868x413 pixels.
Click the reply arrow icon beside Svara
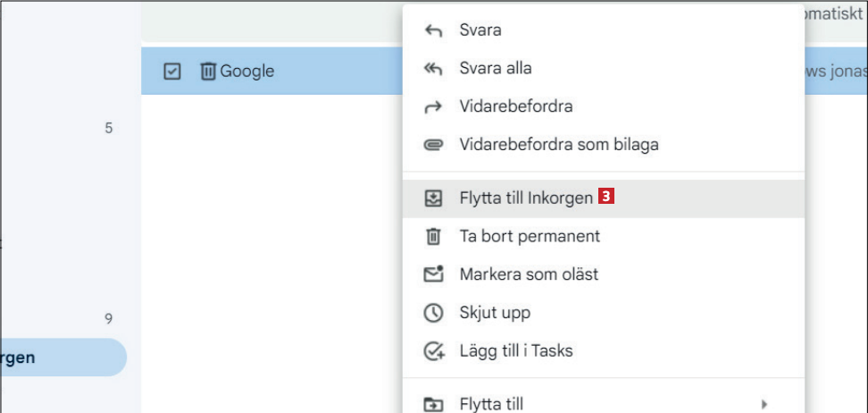tap(433, 30)
